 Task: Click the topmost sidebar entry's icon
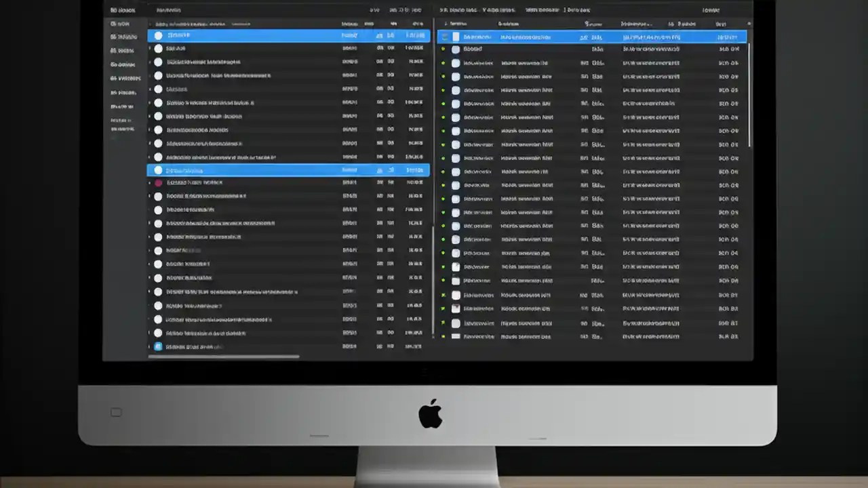(x=113, y=23)
